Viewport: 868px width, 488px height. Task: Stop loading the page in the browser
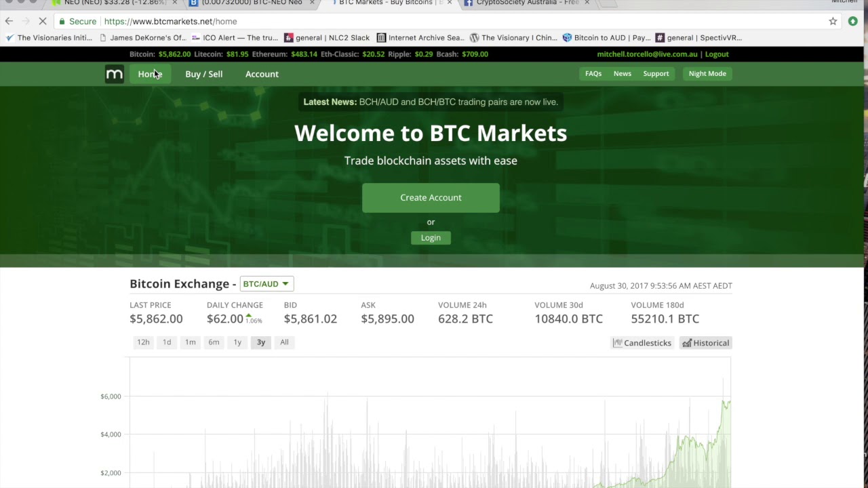[x=42, y=21]
